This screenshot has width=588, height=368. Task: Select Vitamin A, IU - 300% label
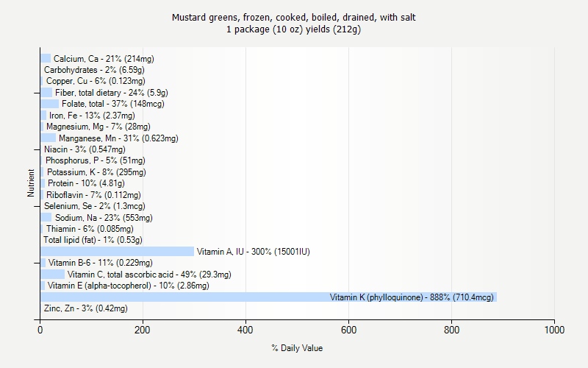[x=253, y=252]
